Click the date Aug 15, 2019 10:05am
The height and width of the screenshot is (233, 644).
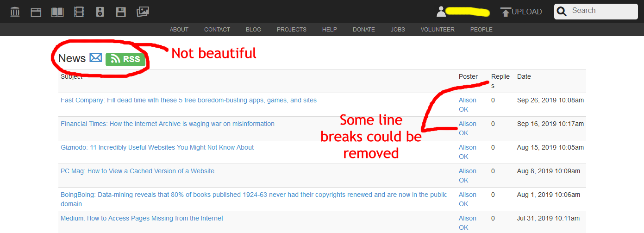550,147
